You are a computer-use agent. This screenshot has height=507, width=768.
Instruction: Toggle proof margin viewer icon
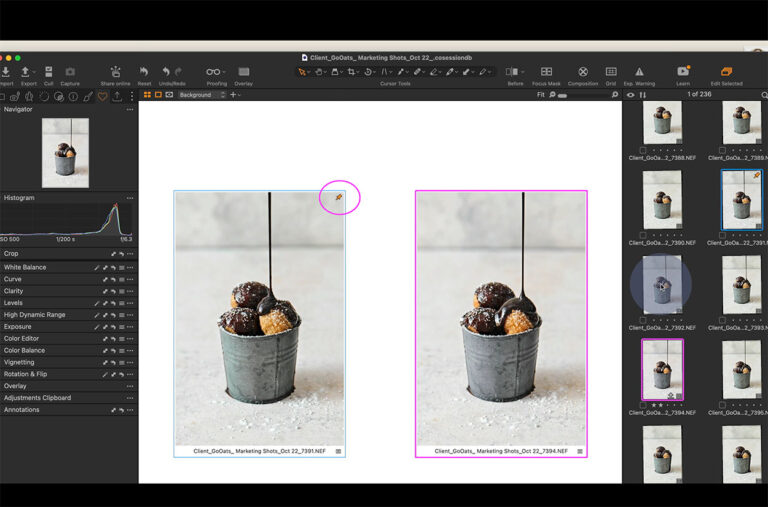click(169, 95)
